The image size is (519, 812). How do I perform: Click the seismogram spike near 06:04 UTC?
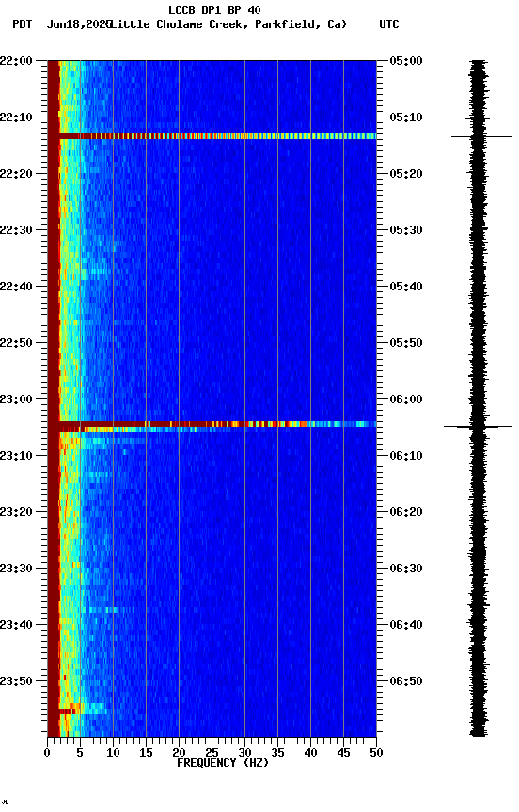(478, 426)
